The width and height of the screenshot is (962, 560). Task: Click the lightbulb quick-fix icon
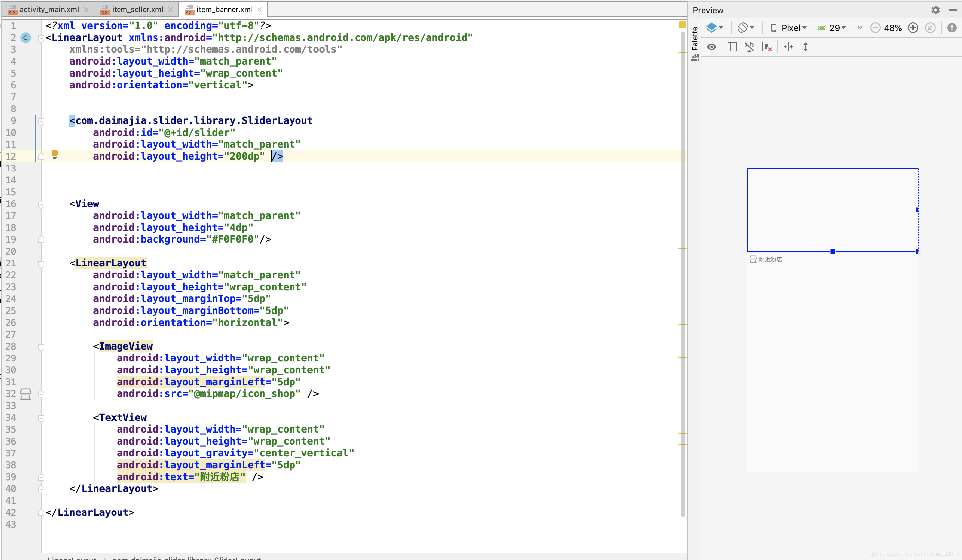point(54,154)
